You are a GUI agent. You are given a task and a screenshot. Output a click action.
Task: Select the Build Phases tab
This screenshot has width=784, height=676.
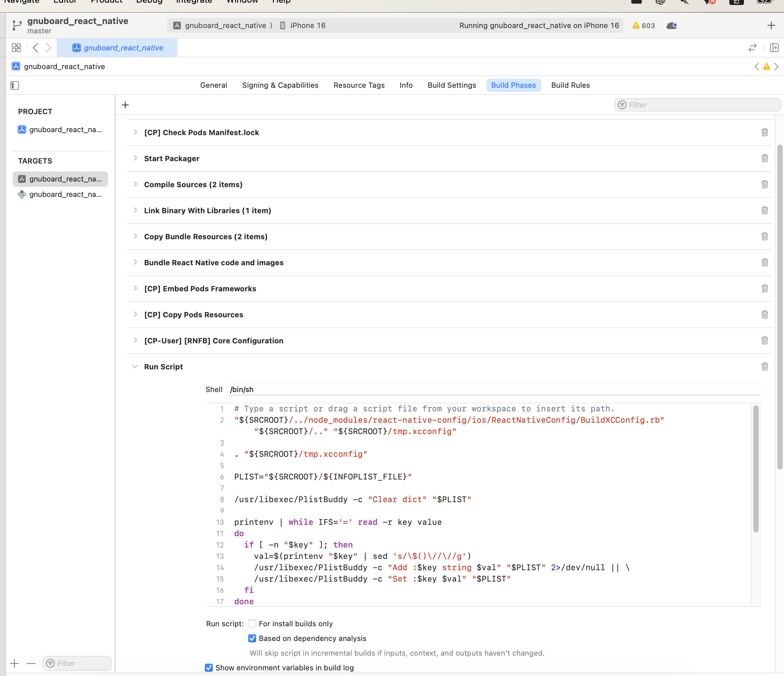pyautogui.click(x=513, y=85)
